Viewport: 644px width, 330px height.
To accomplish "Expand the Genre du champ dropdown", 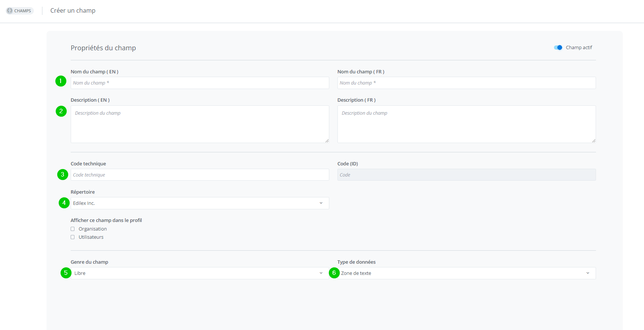I will (x=200, y=273).
